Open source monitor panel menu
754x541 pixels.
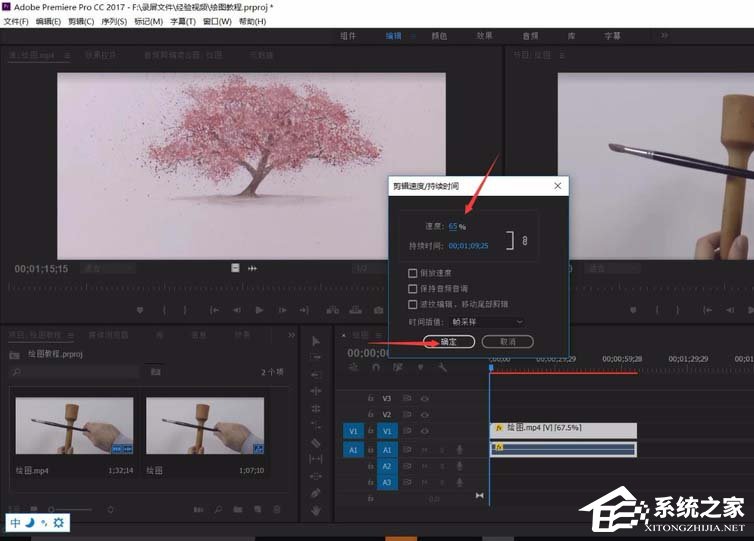[67, 56]
